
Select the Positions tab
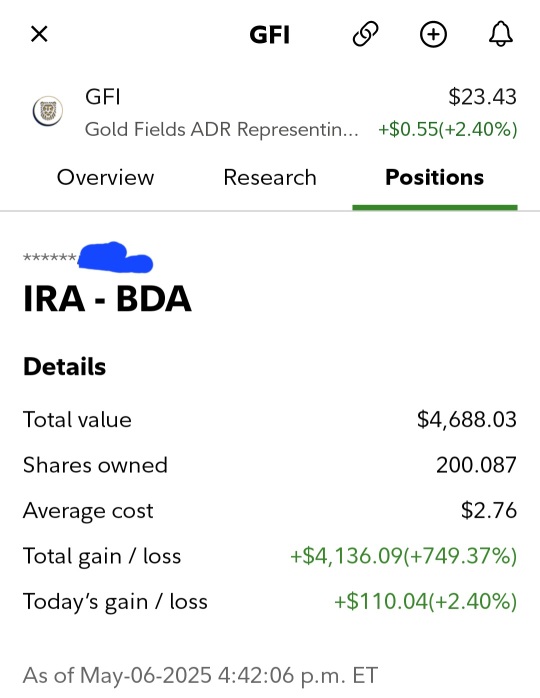point(434,177)
